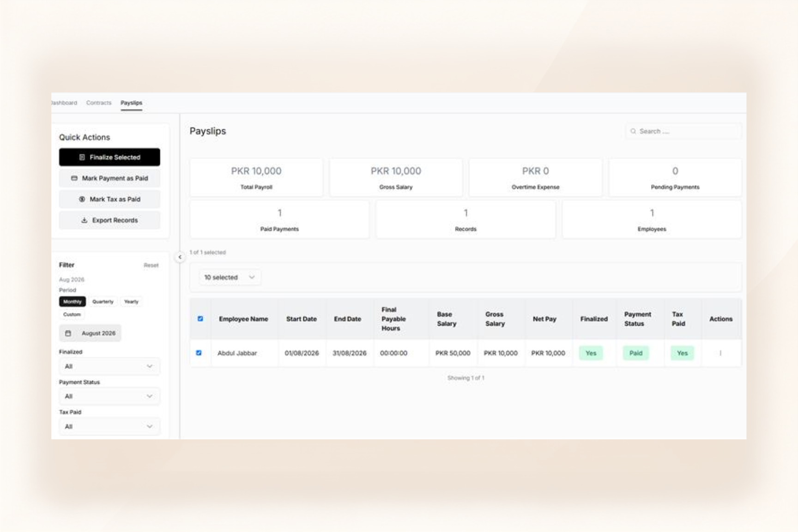Select the Monthly period option

click(73, 302)
